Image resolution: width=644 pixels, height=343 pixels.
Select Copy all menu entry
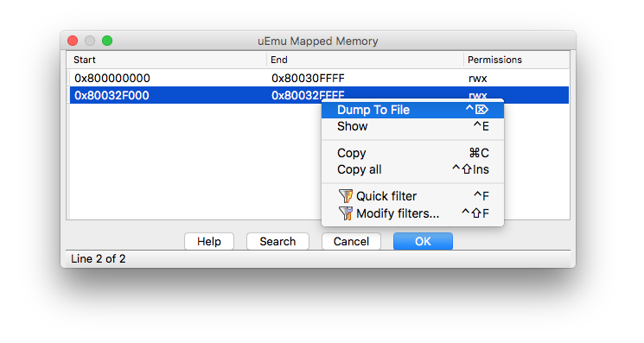pos(412,169)
